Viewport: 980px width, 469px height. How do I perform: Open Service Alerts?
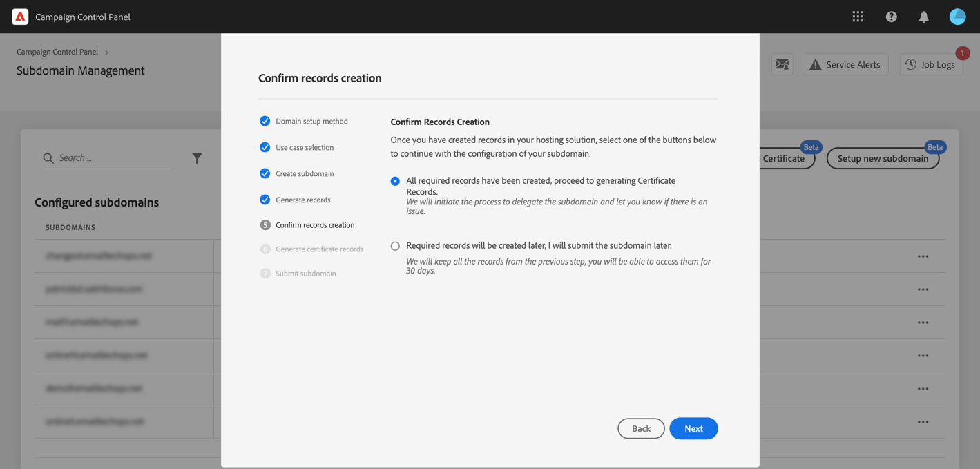coord(846,64)
